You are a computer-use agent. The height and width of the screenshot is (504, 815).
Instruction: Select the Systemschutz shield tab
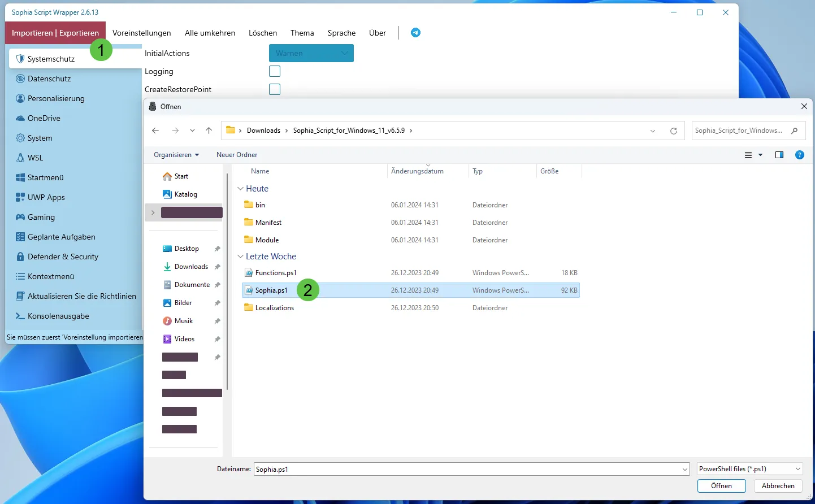75,59
